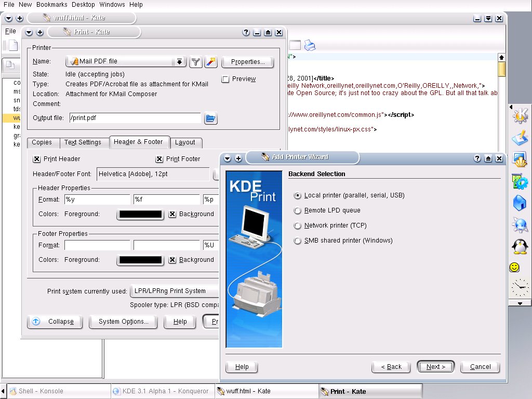This screenshot has height=399, width=532.
Task: Enable the Preview checkbox
Action: pos(225,79)
